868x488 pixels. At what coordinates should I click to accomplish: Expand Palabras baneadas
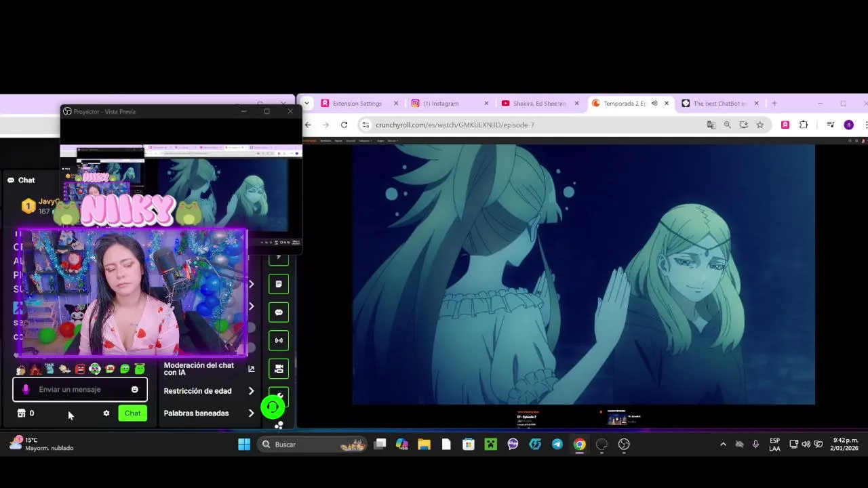click(x=209, y=413)
